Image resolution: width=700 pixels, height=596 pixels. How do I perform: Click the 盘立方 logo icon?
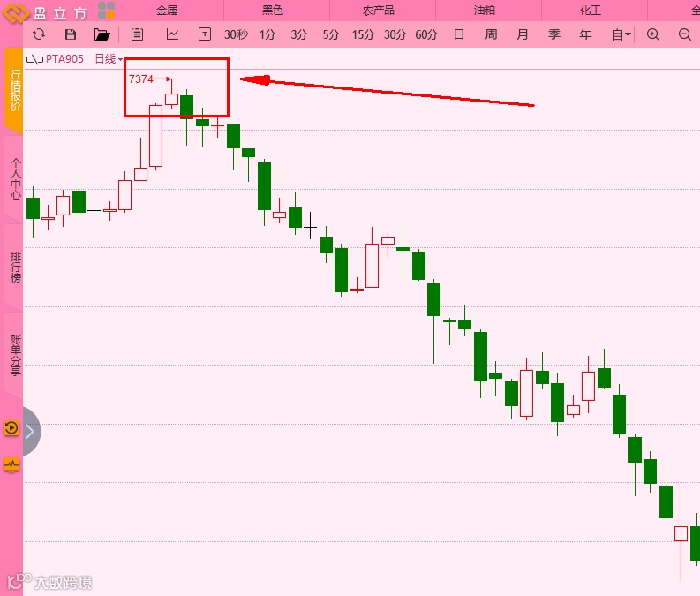click(x=15, y=12)
